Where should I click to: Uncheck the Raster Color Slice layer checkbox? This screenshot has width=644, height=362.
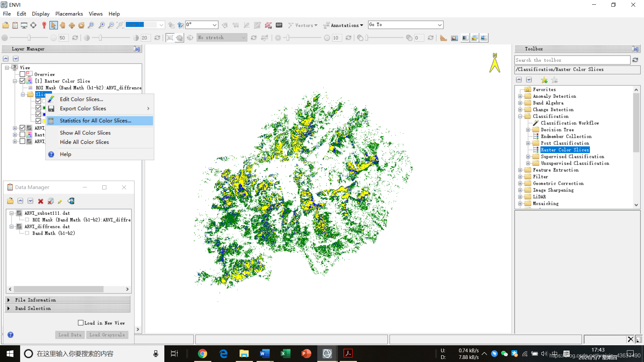(22, 81)
